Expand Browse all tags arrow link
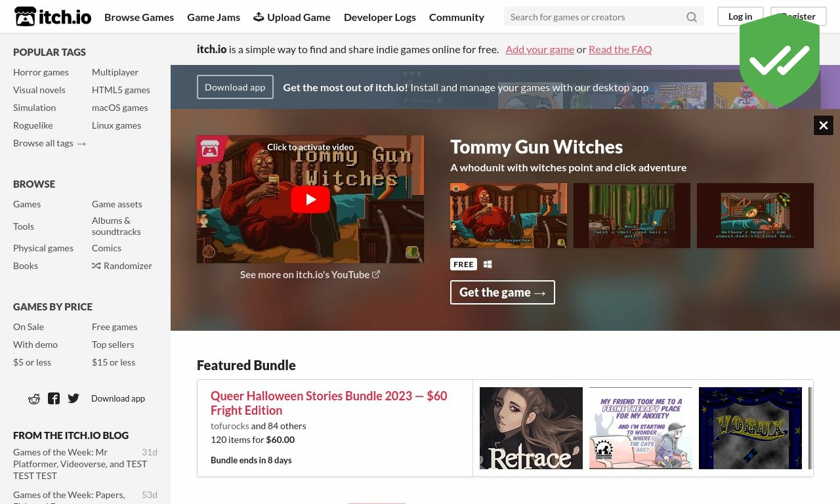840x504 pixels. (50, 143)
